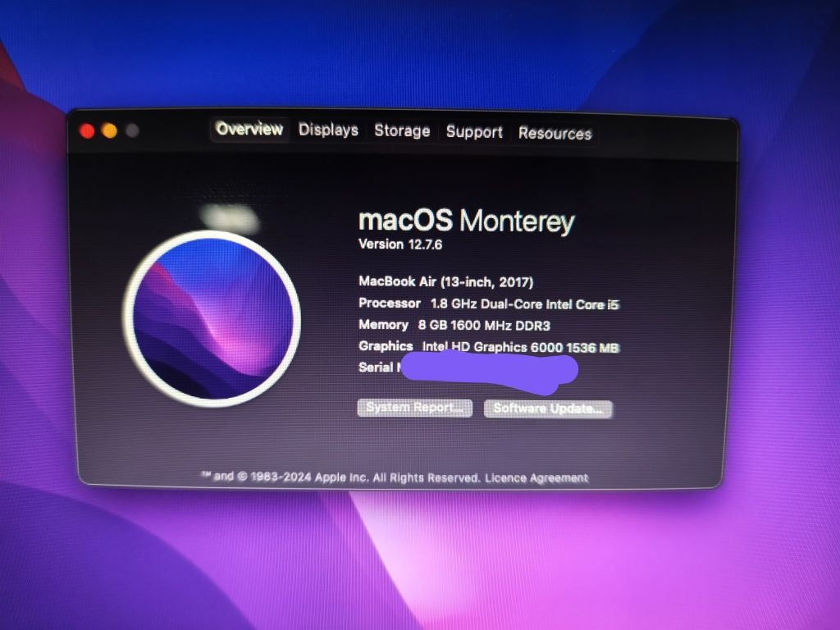Open the Storage tab
Image resolution: width=840 pixels, height=630 pixels.
(x=402, y=130)
